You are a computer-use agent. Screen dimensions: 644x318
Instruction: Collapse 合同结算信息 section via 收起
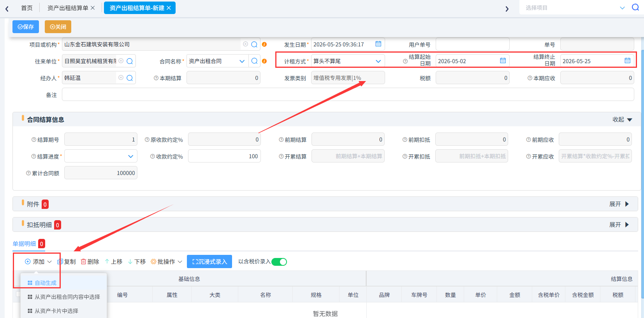(622, 120)
